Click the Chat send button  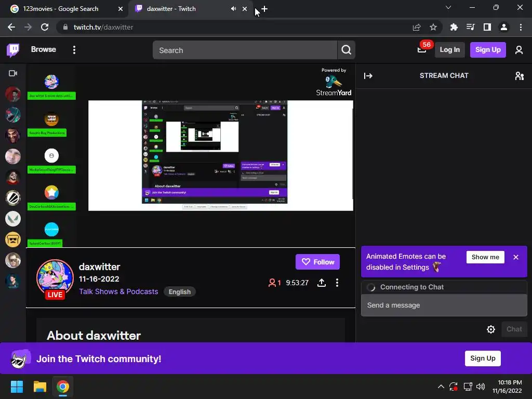[514, 329]
